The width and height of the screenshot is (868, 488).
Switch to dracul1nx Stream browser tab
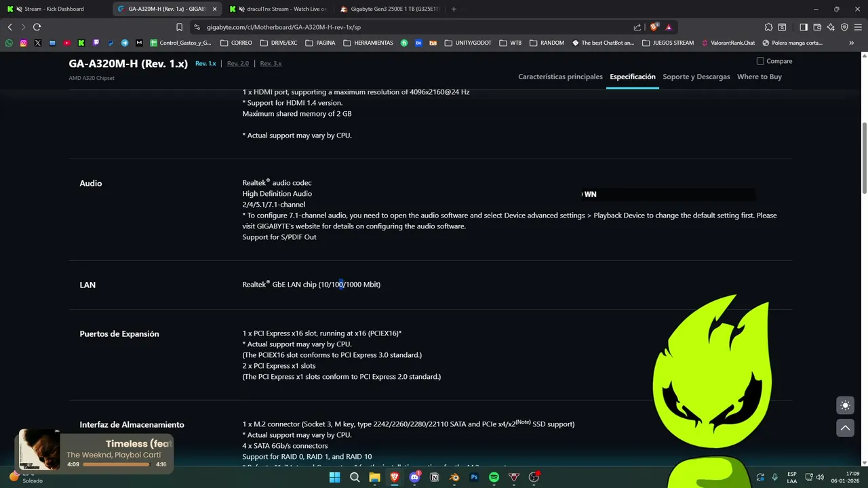[x=279, y=9]
